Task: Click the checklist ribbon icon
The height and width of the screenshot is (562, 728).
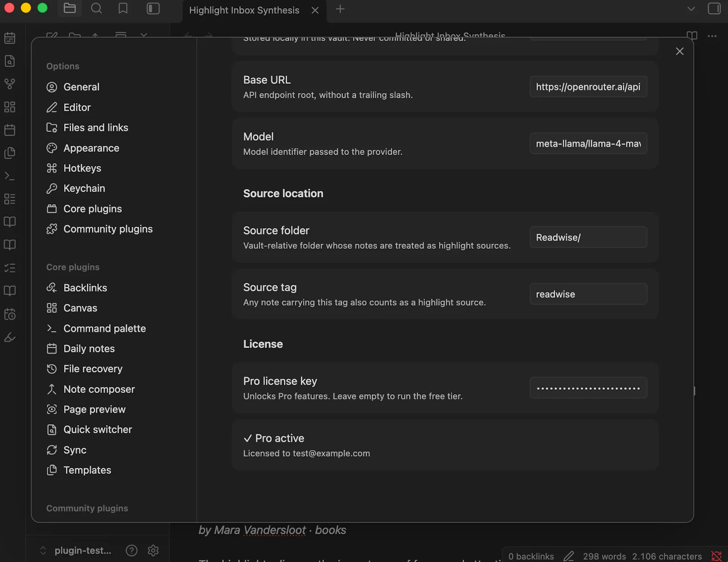Action: (10, 268)
